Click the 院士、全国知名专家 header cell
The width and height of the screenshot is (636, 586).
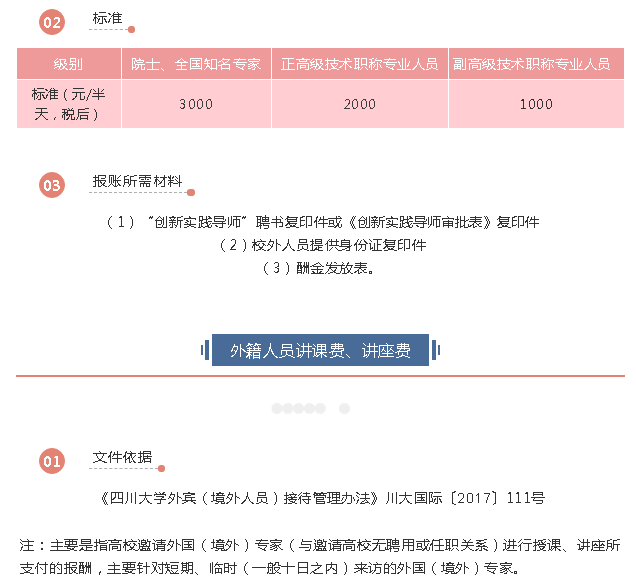point(196,64)
